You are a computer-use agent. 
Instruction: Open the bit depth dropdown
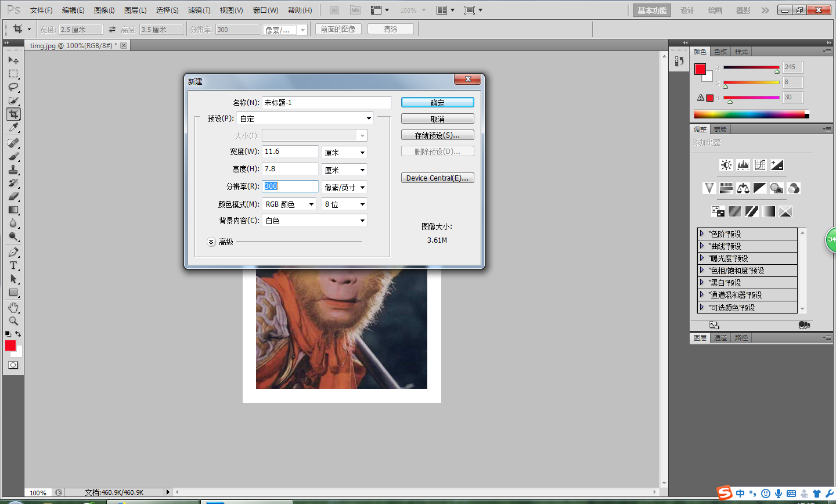coord(344,204)
